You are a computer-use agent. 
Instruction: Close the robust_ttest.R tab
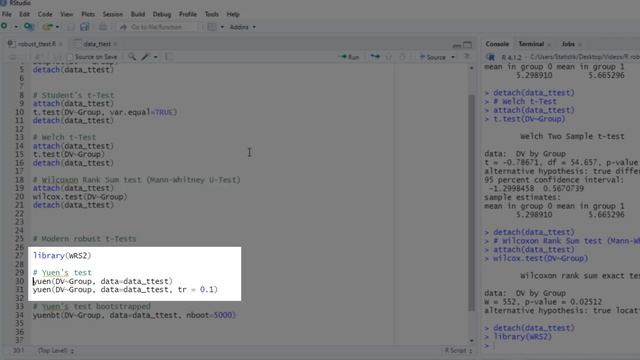pyautogui.click(x=61, y=44)
